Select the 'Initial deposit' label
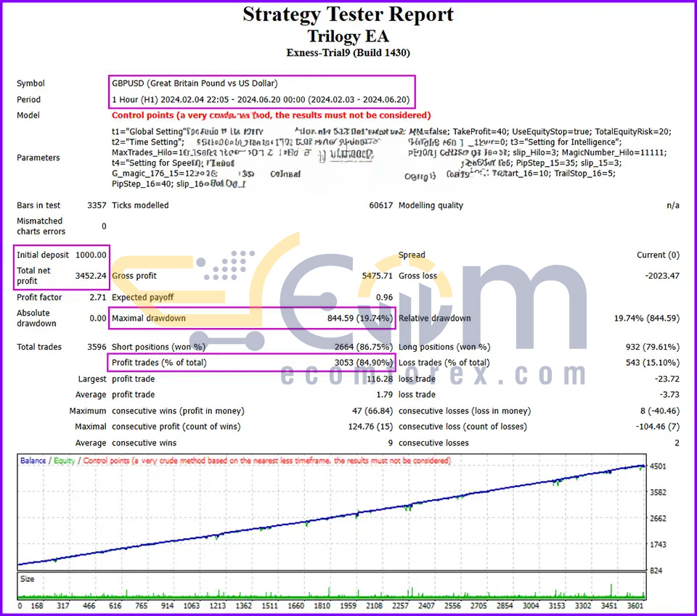The image size is (697, 616). click(43, 255)
